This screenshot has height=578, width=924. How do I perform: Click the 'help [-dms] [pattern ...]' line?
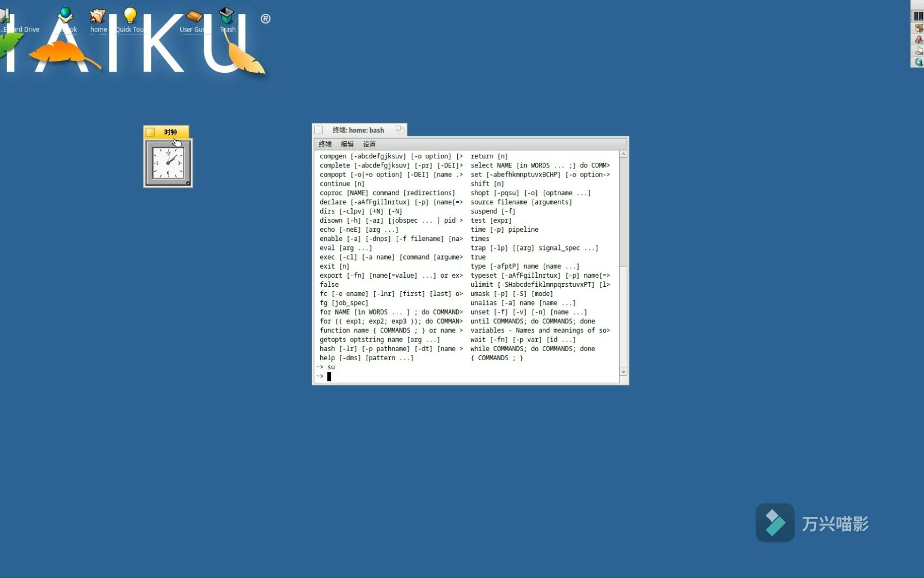point(366,358)
